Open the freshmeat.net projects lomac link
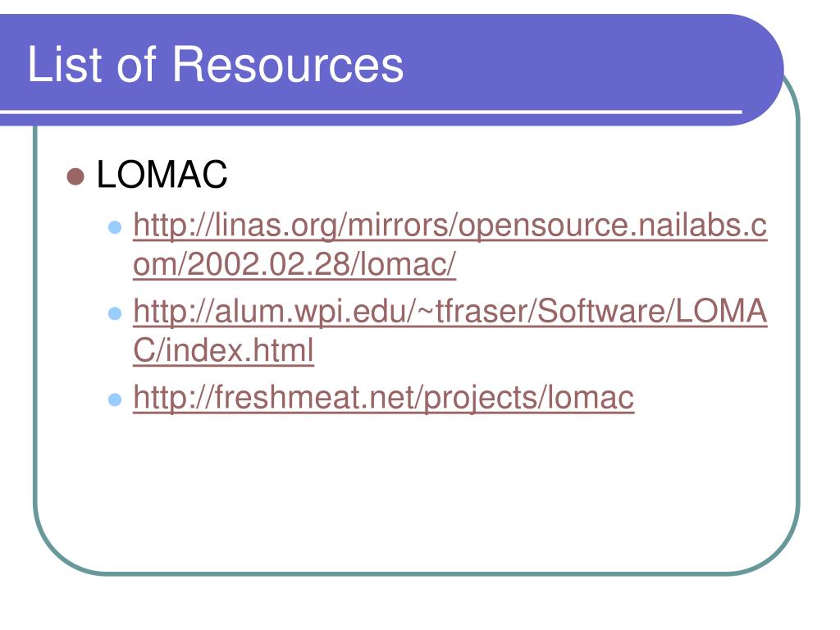 point(384,398)
